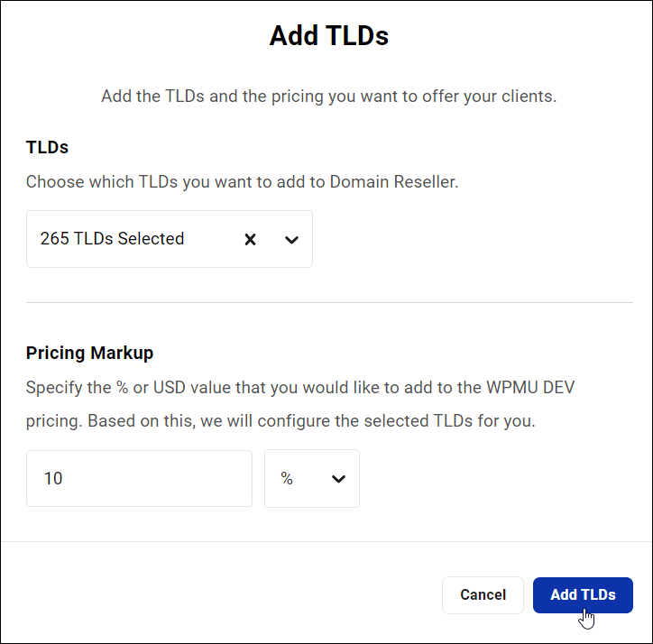
Task: Focus the Pricing Markup value field
Action: (x=139, y=479)
